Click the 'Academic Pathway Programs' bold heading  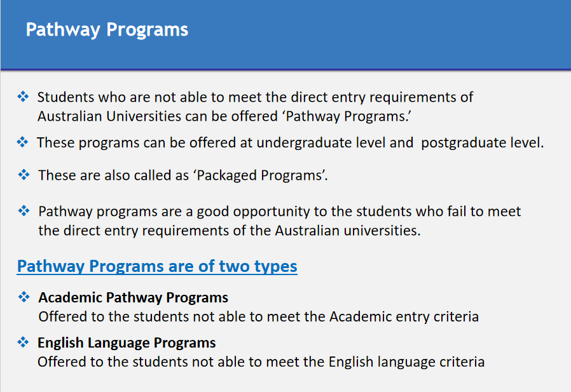134,298
